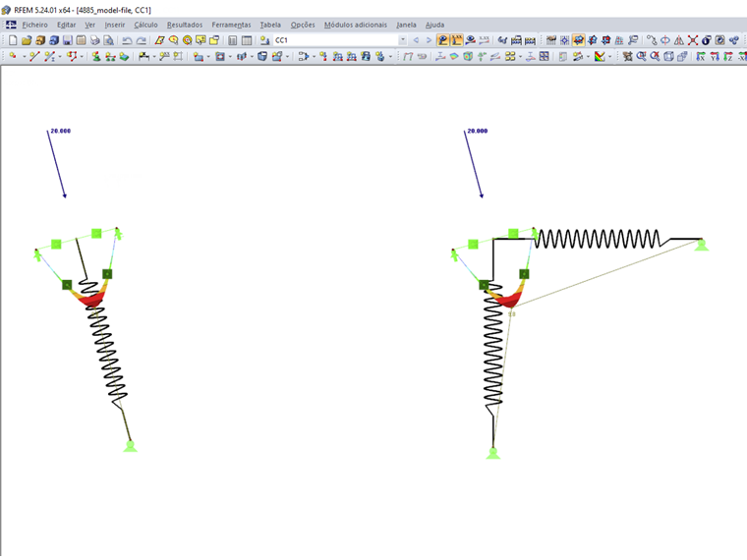
Task: Go to next load case arrow
Action: pyautogui.click(x=429, y=40)
